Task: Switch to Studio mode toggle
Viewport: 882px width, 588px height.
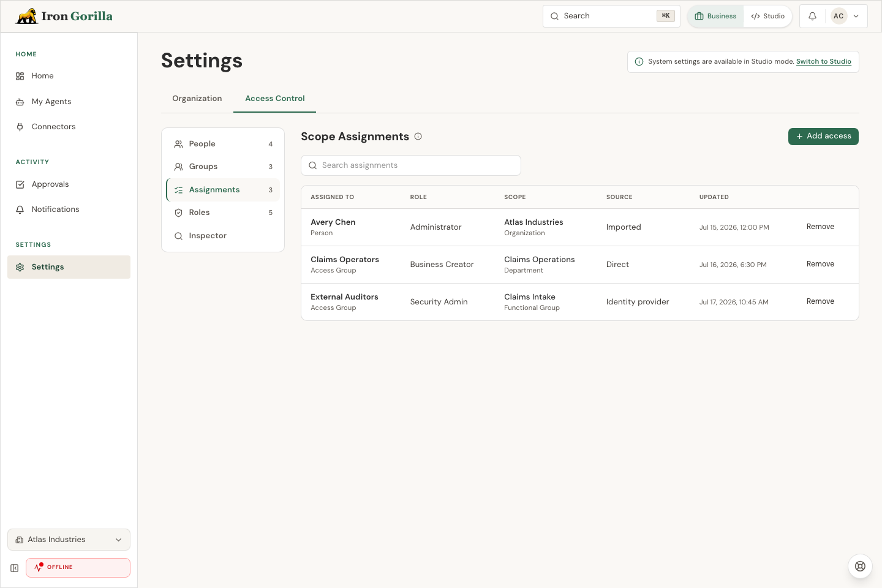Action: [767, 17]
